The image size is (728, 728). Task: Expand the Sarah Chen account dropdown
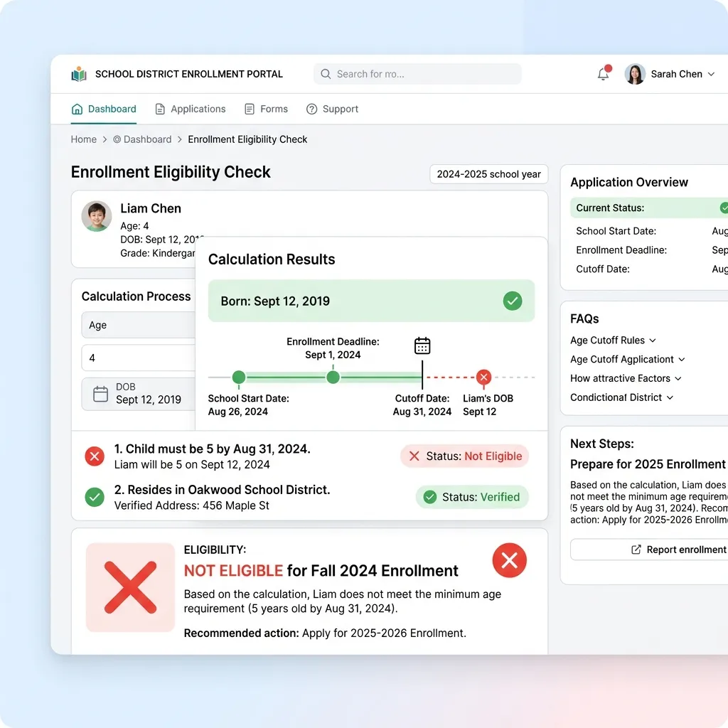[x=711, y=74]
